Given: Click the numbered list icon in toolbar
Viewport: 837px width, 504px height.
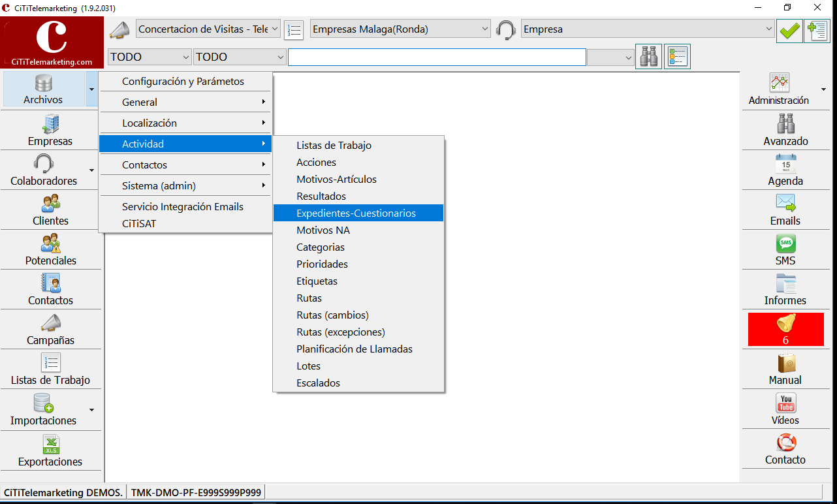Looking at the screenshot, I should coord(294,29).
